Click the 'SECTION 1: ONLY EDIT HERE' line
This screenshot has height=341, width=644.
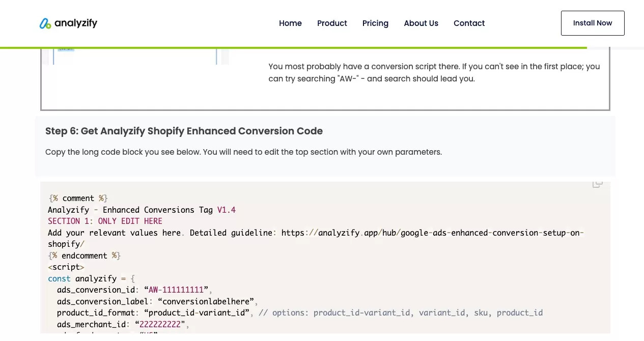[x=105, y=221]
